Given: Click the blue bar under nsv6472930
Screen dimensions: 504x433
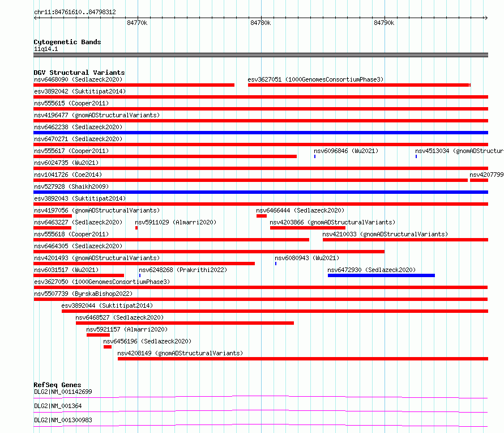Looking at the screenshot, I should coord(381,275).
